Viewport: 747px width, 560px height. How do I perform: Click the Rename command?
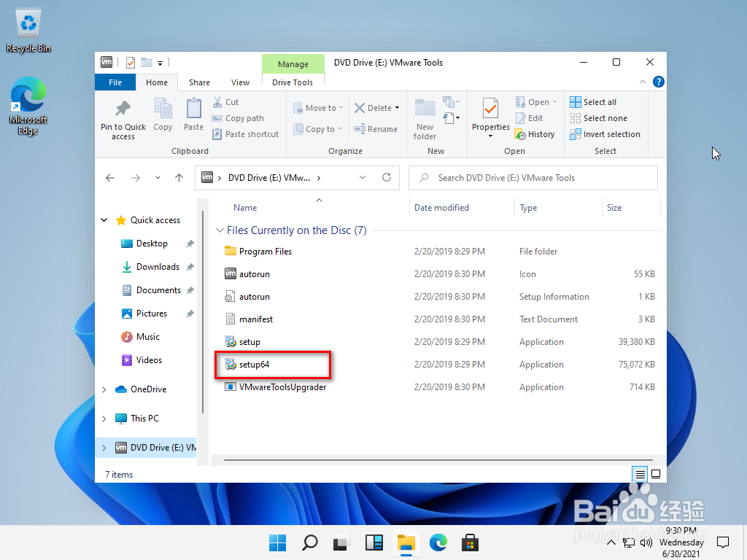tap(376, 129)
